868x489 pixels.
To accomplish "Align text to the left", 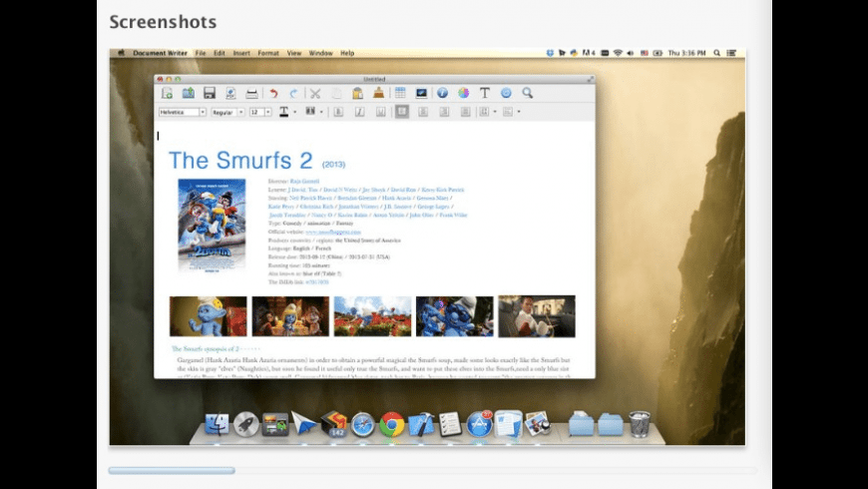I will click(402, 112).
